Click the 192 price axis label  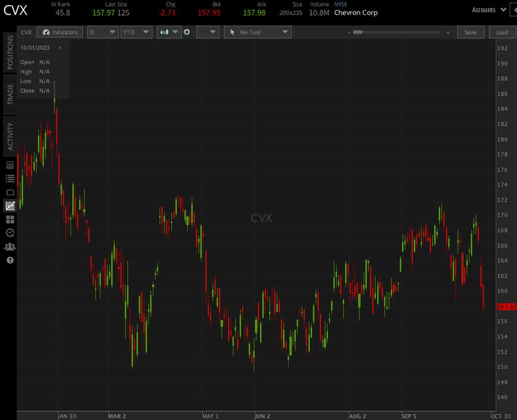point(502,48)
